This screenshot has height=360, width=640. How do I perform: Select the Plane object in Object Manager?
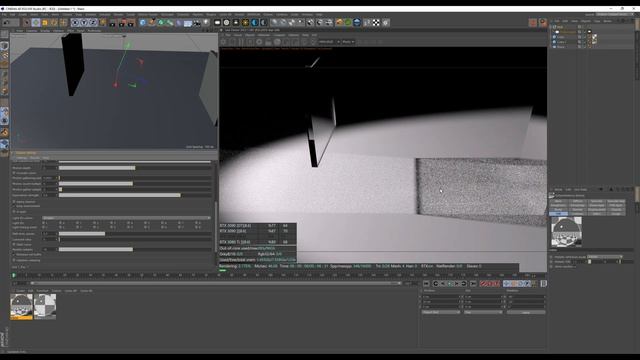[561, 47]
